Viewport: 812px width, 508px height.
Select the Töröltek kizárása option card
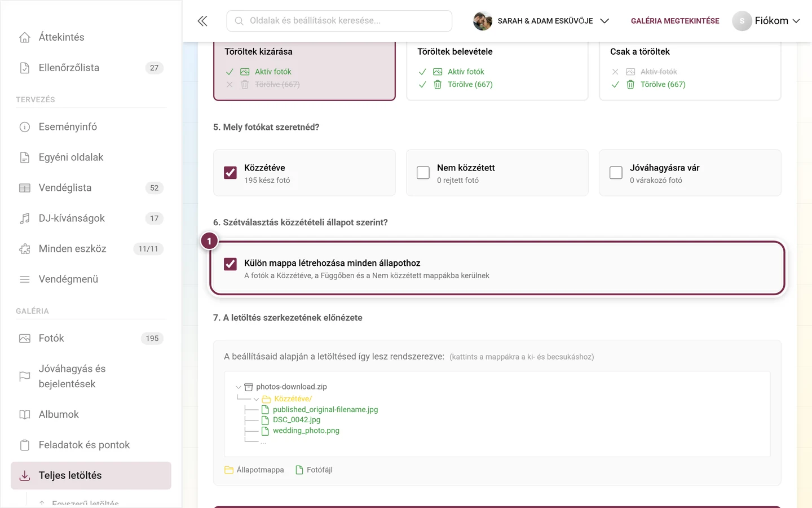(304, 70)
